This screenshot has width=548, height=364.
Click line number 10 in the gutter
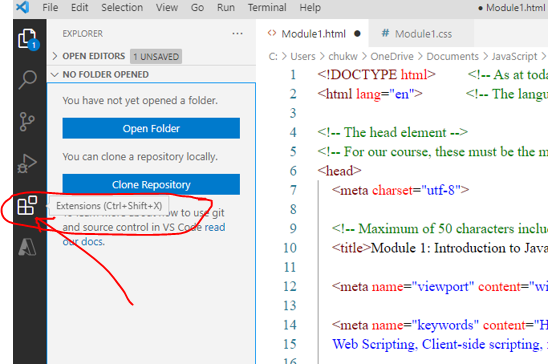(x=290, y=248)
